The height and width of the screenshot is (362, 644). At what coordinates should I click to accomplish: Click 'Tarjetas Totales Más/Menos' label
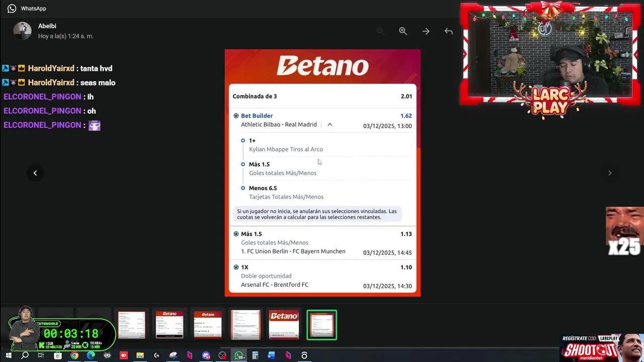click(286, 197)
